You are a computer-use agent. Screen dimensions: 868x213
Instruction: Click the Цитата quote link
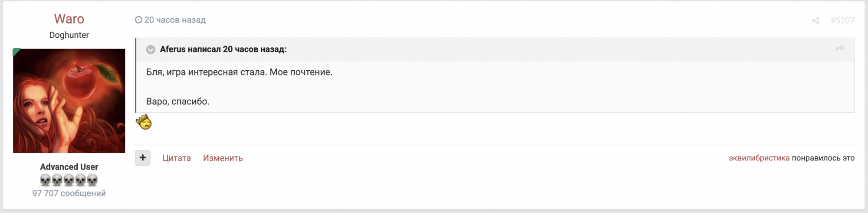pos(177,158)
